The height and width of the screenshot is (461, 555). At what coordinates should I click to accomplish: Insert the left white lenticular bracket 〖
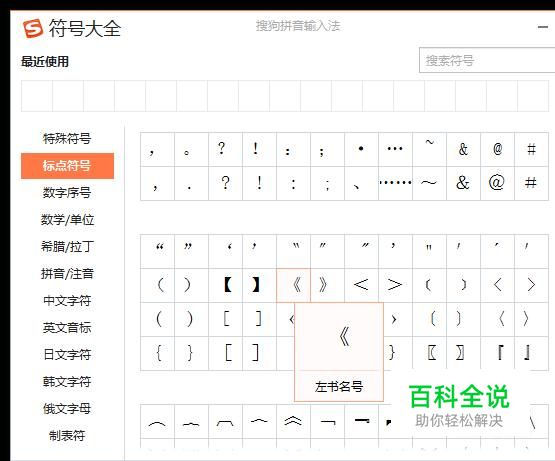click(429, 353)
